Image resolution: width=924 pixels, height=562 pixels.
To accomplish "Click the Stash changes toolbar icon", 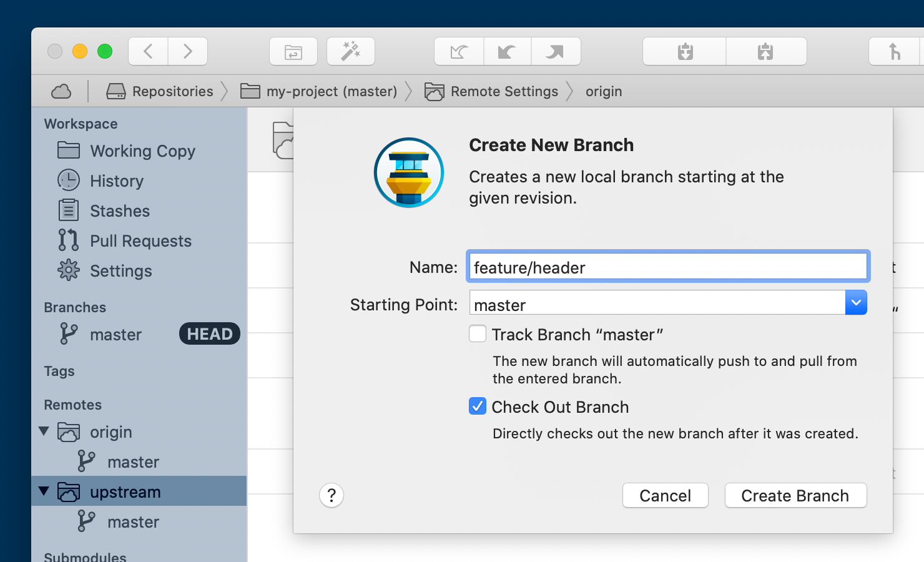I will pos(685,52).
